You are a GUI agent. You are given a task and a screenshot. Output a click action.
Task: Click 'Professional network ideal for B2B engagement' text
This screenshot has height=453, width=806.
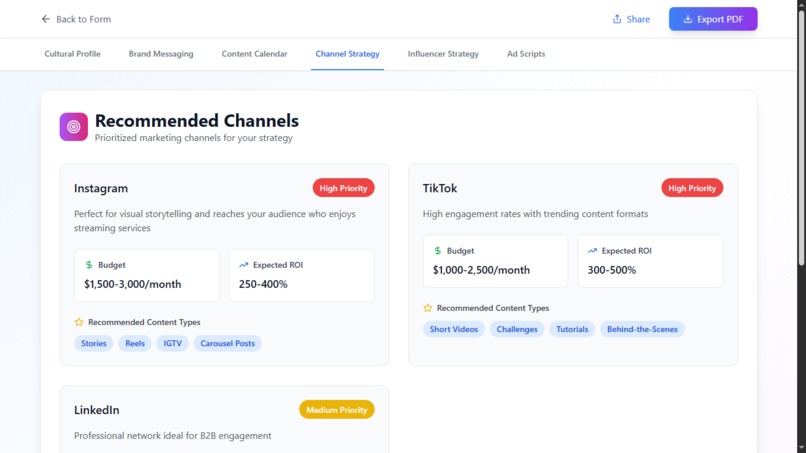[173, 436]
